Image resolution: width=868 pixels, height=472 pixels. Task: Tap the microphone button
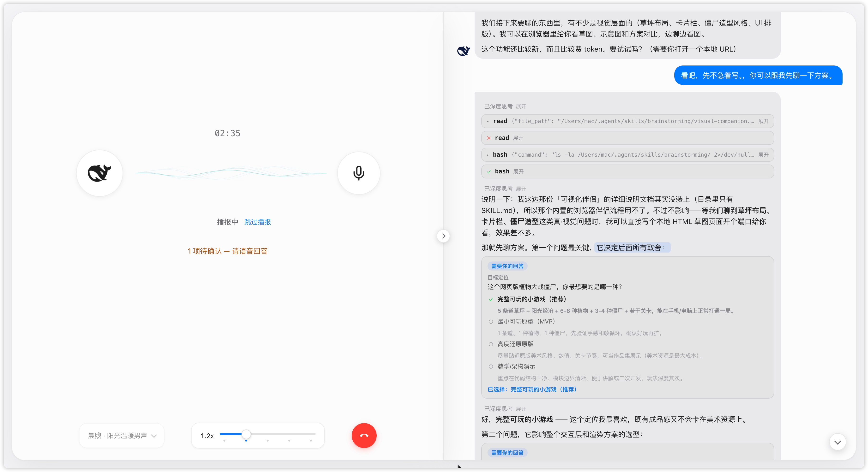coord(359,173)
